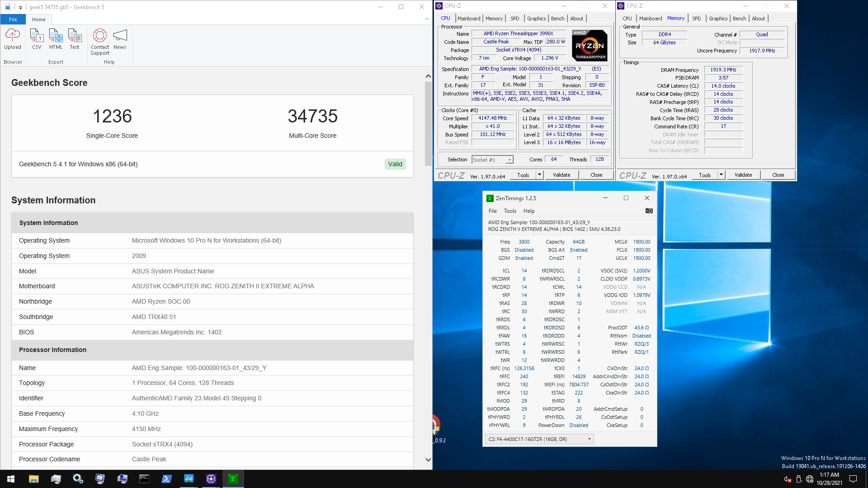Click the tRFC (ns) value 126.3158
The image size is (868, 488).
524,368
